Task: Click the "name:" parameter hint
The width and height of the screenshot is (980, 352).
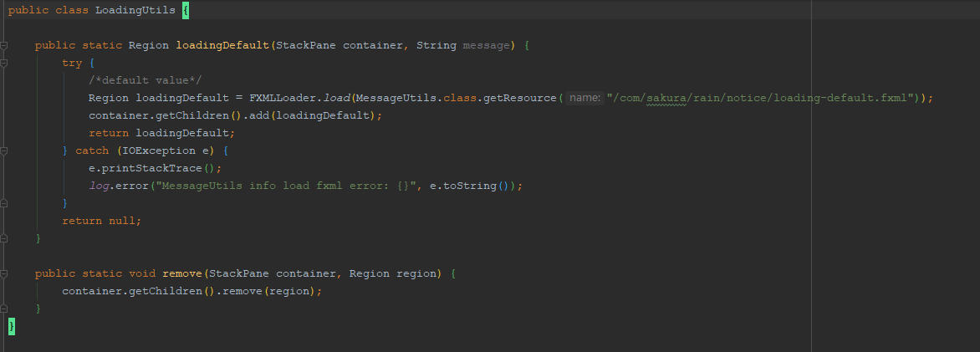Action: [585, 98]
